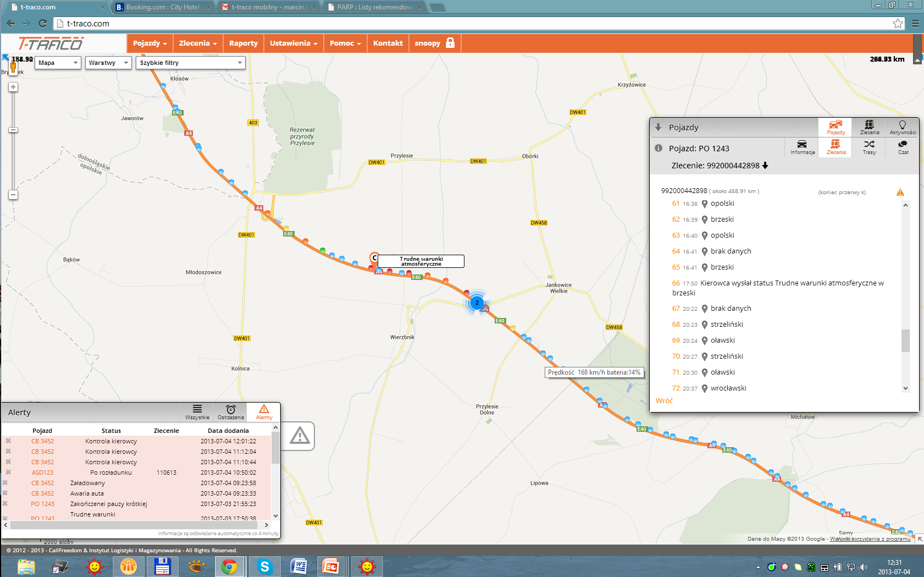Image resolution: width=924 pixels, height=577 pixels.
Task: Open the Ustawienia settings menu
Action: (294, 43)
